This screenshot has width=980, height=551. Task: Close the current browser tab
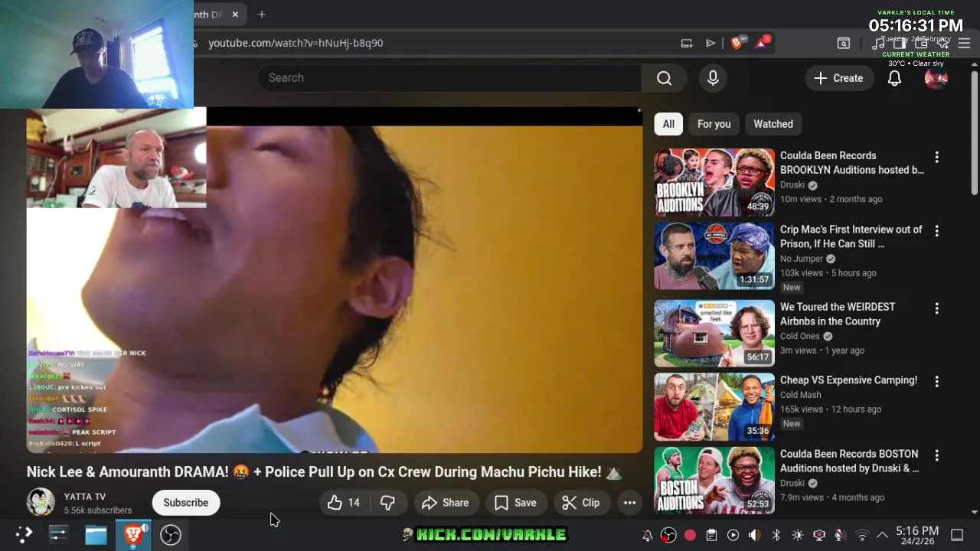[235, 14]
